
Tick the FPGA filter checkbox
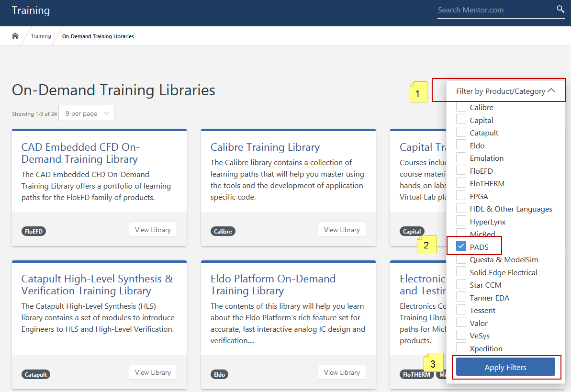click(461, 195)
